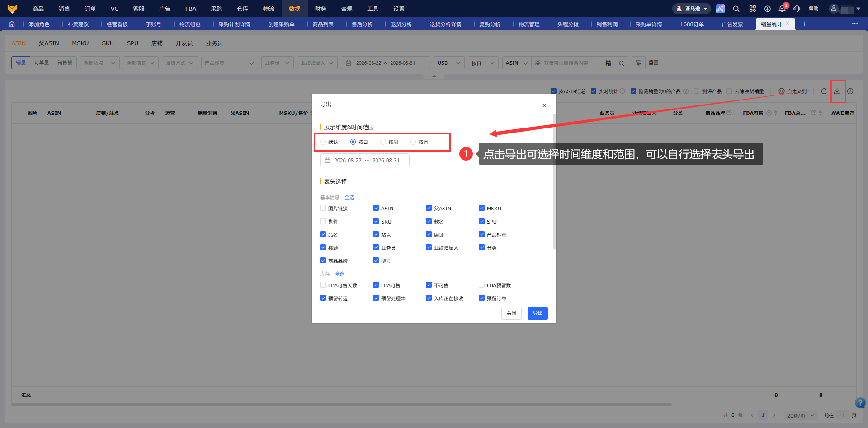Open the 亚马逊 platform selector
The image size is (868, 428).
692,9
